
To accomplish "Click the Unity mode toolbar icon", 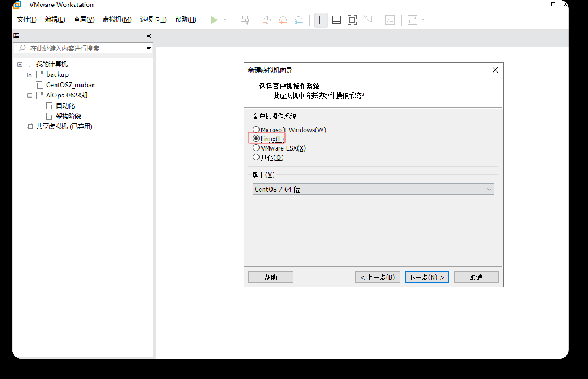I will (x=368, y=20).
